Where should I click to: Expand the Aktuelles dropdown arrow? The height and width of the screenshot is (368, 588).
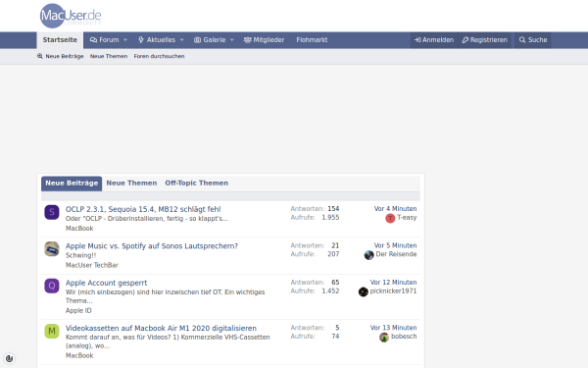pyautogui.click(x=181, y=40)
